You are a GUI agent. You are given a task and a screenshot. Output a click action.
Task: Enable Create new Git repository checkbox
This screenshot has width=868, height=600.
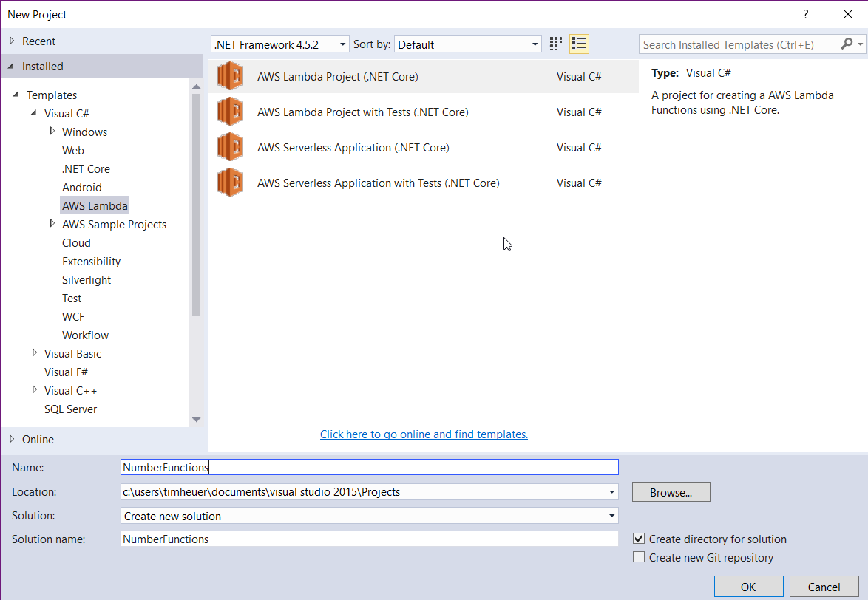(639, 557)
